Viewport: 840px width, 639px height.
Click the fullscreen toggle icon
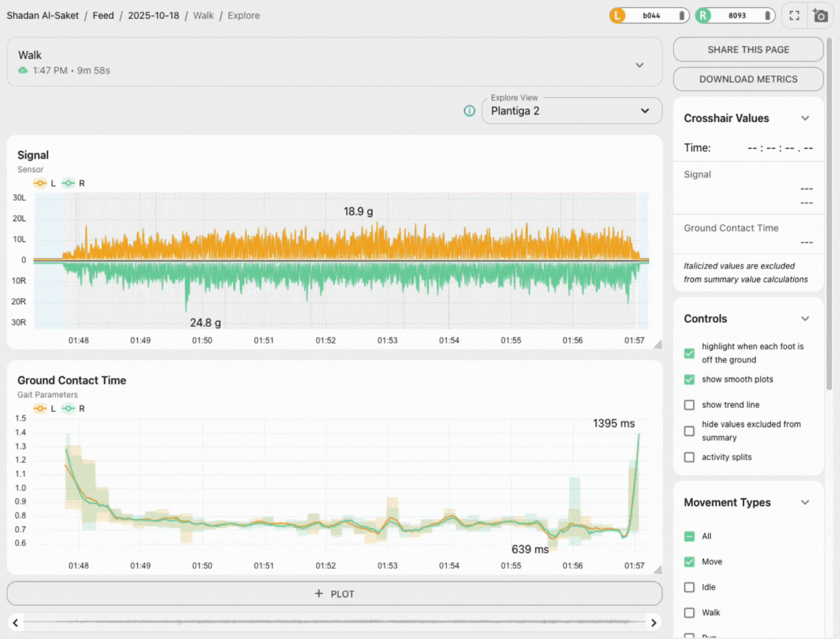[x=794, y=15]
